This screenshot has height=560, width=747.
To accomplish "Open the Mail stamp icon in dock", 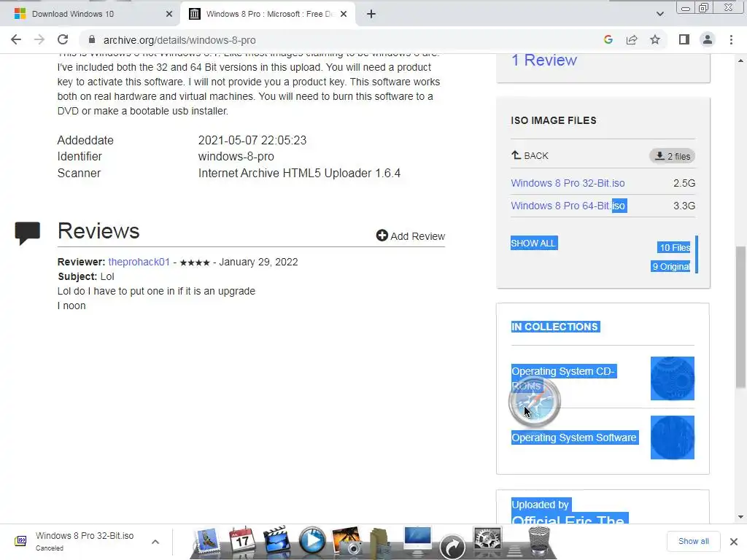I will point(206,542).
